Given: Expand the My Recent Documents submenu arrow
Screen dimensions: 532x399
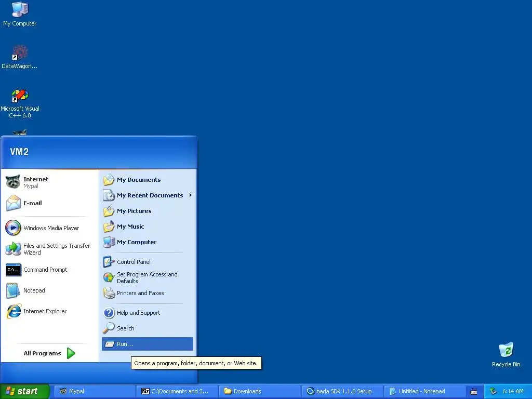Looking at the screenshot, I should click(191, 195).
